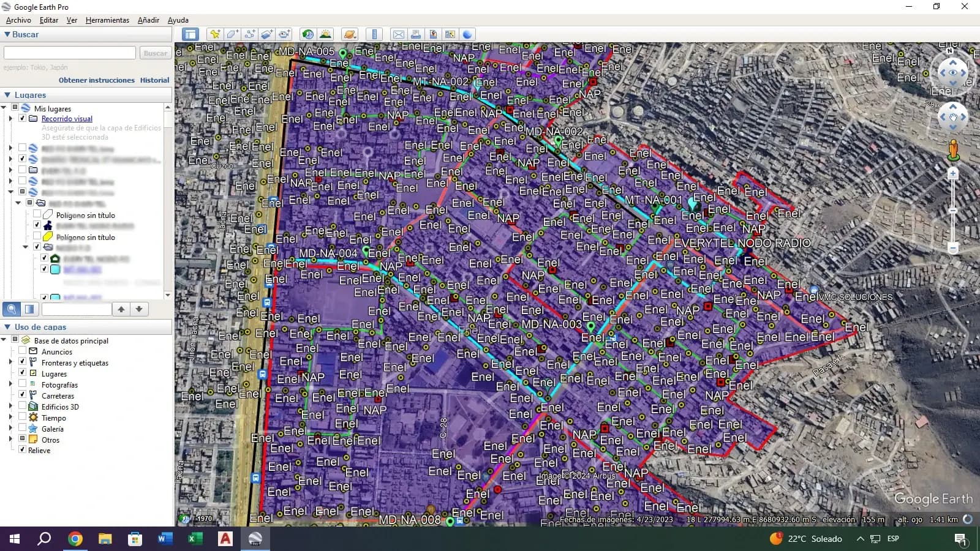
Task: Click the Recorrido visual link
Action: click(x=67, y=119)
